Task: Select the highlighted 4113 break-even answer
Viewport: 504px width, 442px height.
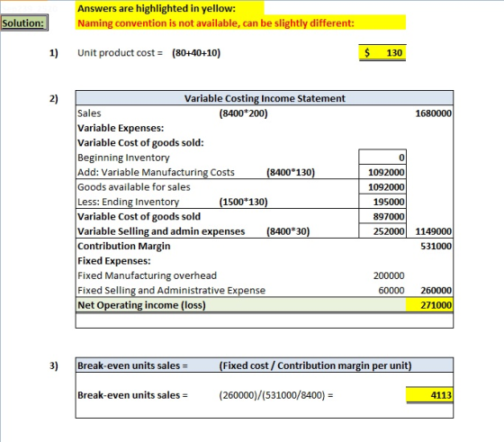Action: pos(429,395)
